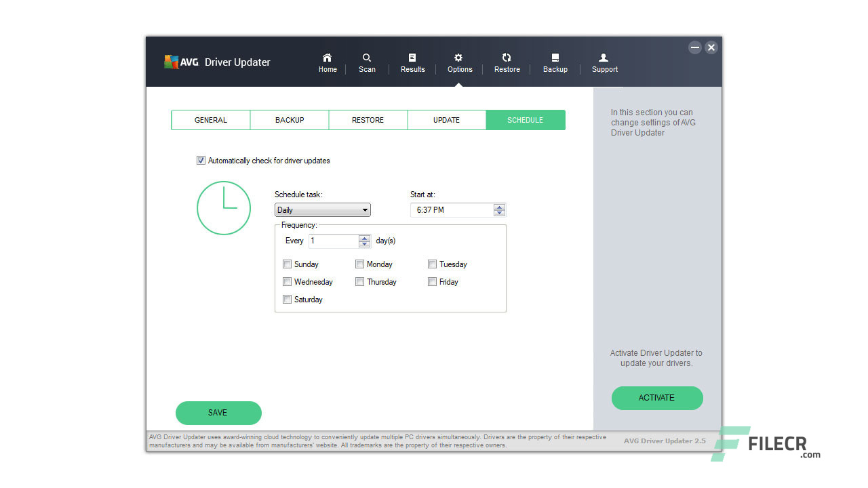Open the Backup drive icon
This screenshot has height=488, width=868.
pos(555,58)
